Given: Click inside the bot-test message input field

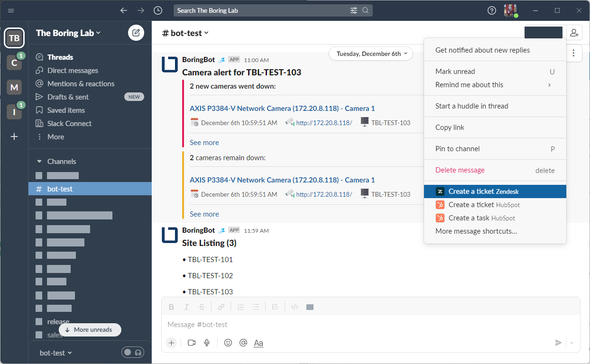Looking at the screenshot, I should tap(332, 324).
